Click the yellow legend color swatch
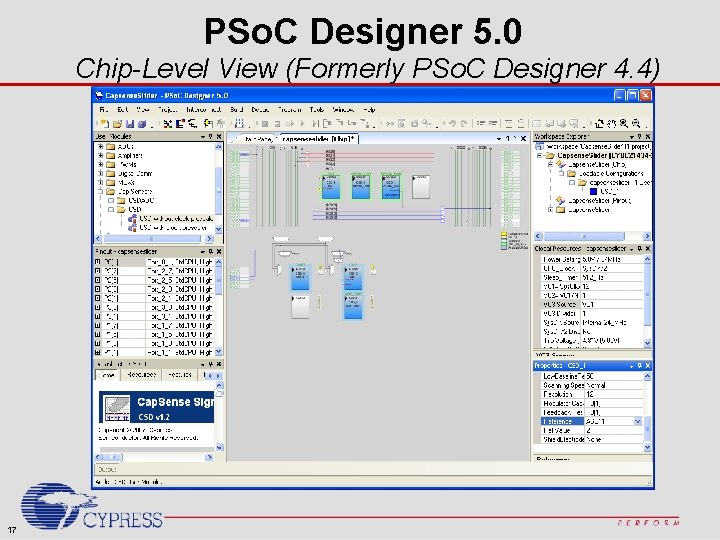Screen dimensions: 720x540 point(504,235)
